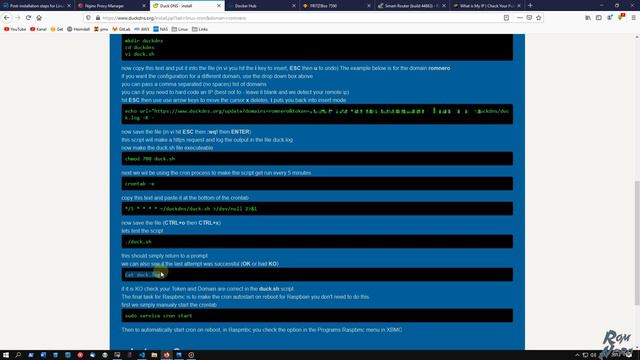Bookmark this page with the star
Image resolution: width=640 pixels, height=360 pixels.
coord(539,18)
